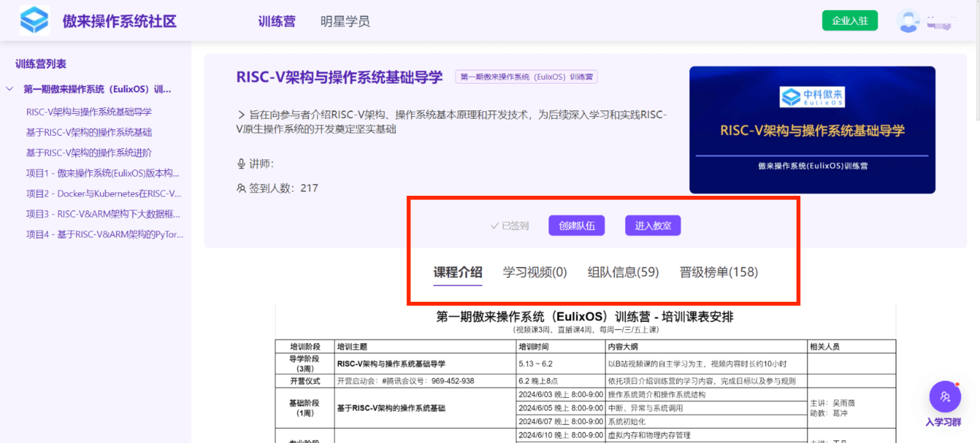The image size is (980, 443).
Task: Select 基于RISC-V架构的操作系统基础 in sidebar
Action: (89, 132)
